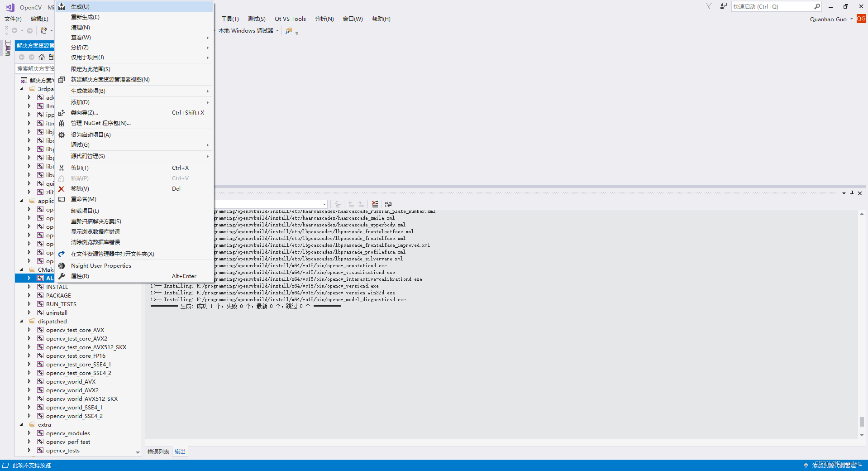Click Open Folder in File Explorer icon
The width and height of the screenshot is (868, 471).
(62, 254)
